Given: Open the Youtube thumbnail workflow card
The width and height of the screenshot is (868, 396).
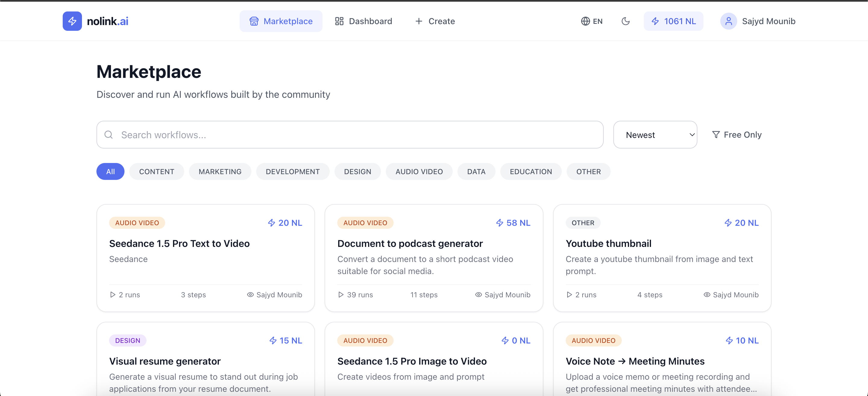Looking at the screenshot, I should pos(608,244).
